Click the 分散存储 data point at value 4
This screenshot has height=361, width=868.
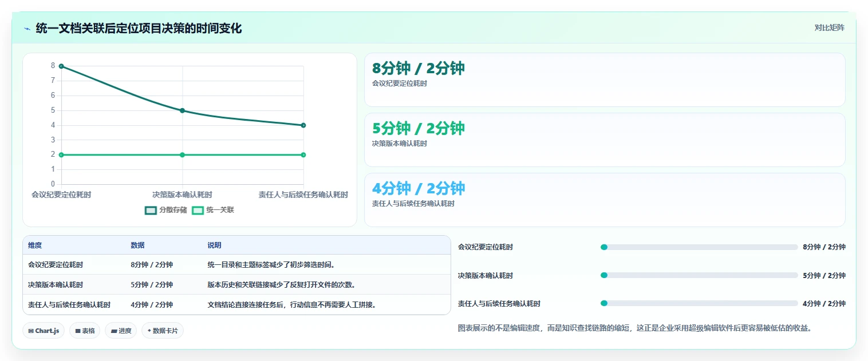303,125
